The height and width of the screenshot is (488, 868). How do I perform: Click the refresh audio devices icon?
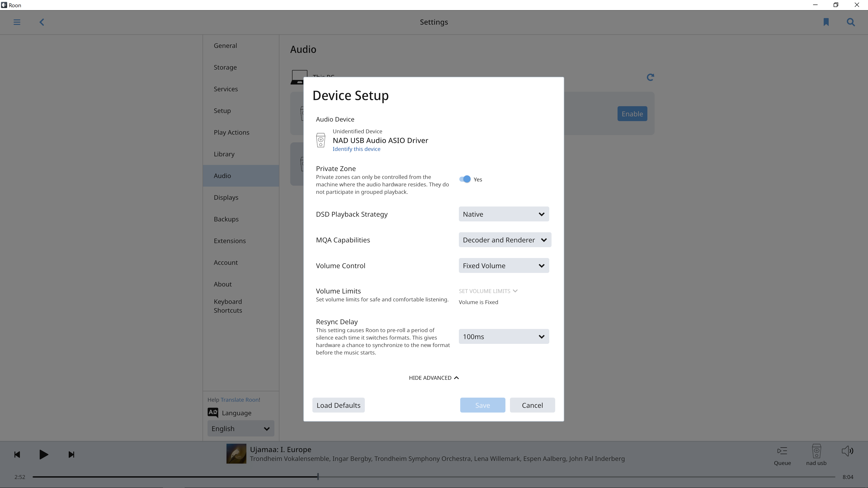(x=650, y=77)
